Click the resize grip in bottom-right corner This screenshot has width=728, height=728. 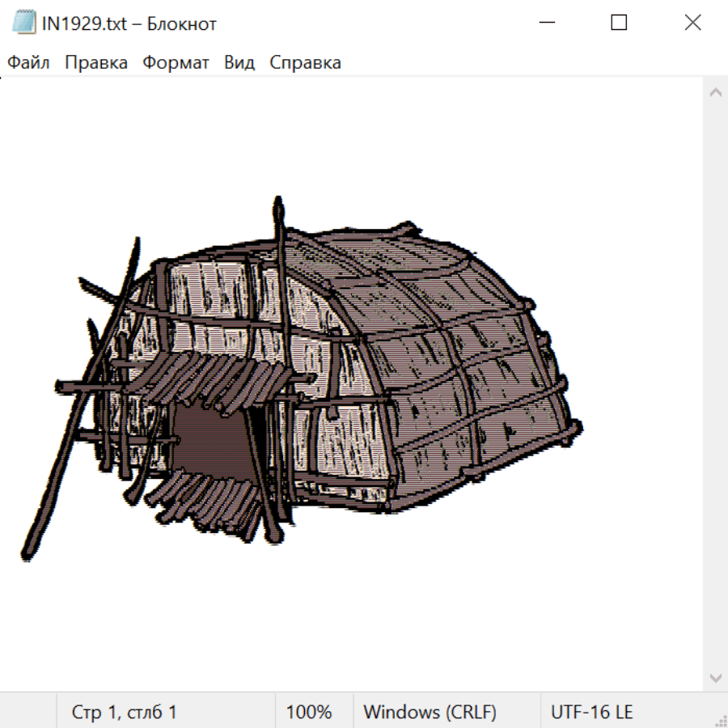pyautogui.click(x=721, y=721)
